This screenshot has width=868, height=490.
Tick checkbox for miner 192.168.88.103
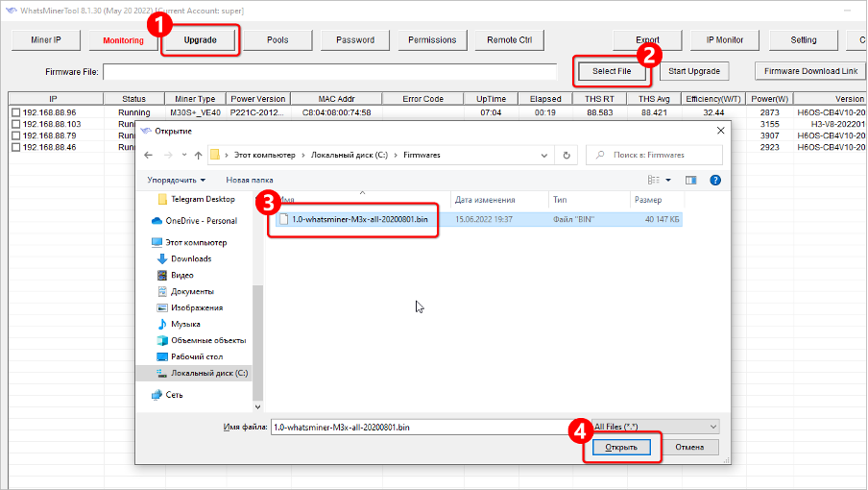click(15, 124)
